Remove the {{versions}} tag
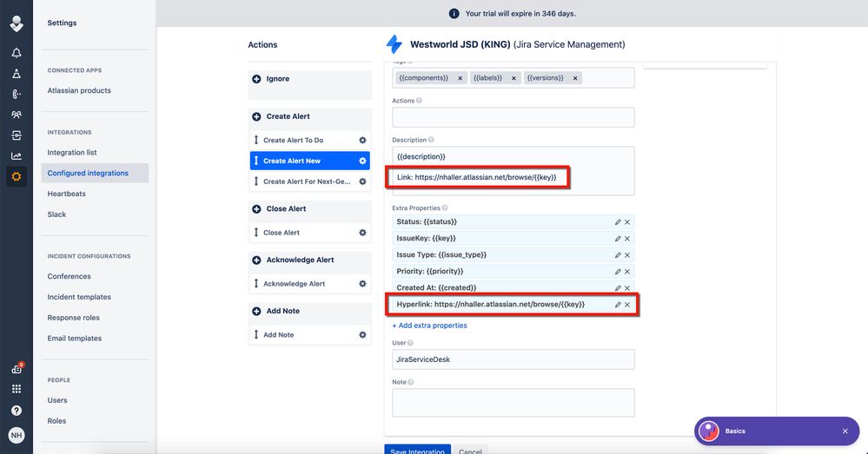This screenshot has height=454, width=868. click(575, 78)
